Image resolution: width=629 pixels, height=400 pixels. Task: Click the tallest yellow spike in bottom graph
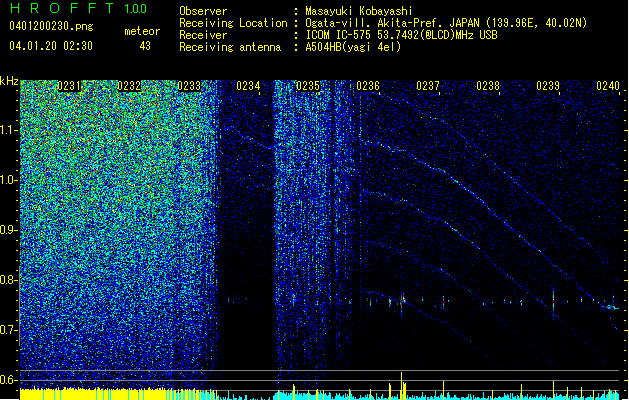point(402,386)
